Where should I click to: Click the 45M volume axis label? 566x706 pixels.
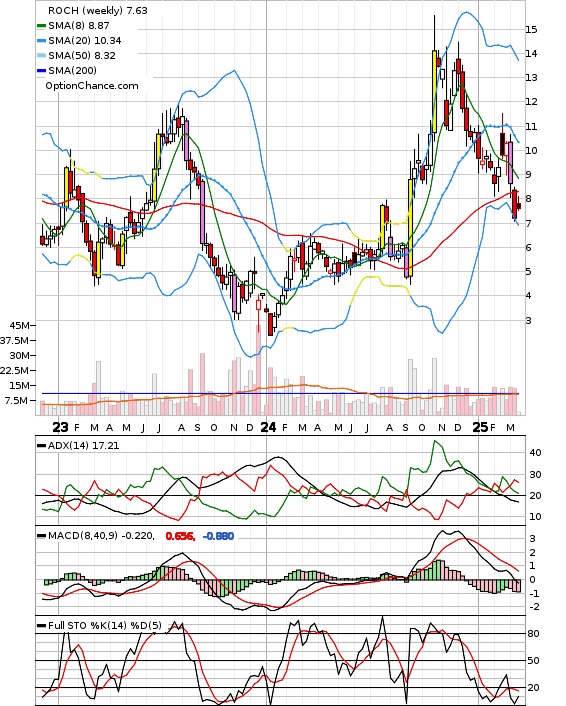click(19, 325)
